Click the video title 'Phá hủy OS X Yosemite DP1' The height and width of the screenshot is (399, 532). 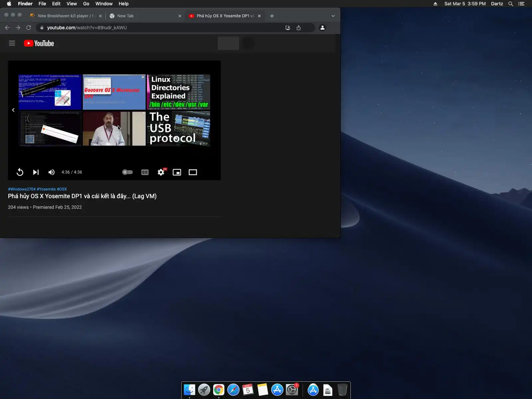[x=82, y=196]
